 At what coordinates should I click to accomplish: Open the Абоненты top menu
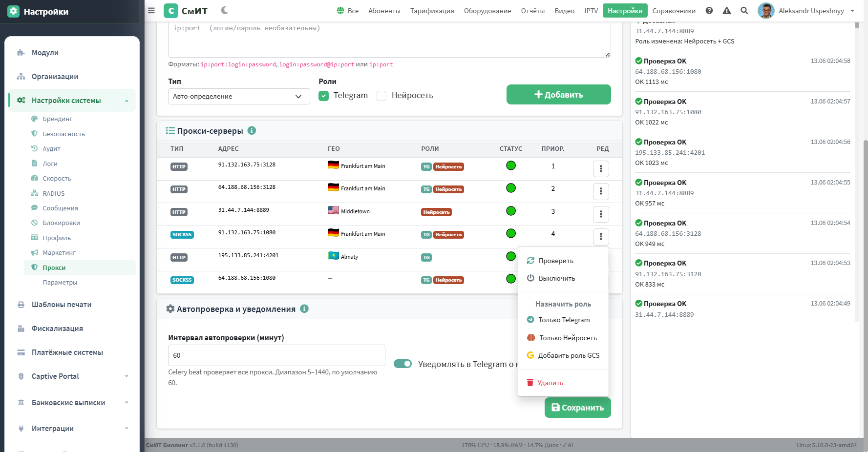tap(384, 11)
